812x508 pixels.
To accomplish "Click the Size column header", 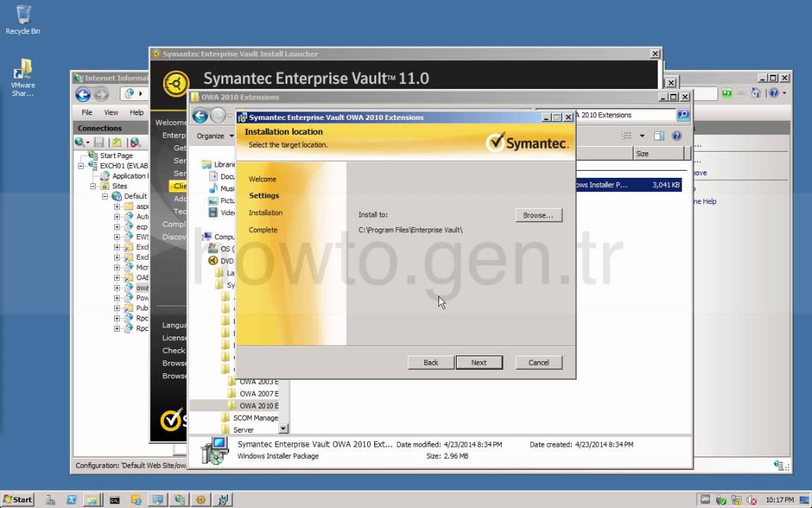I will pos(659,153).
